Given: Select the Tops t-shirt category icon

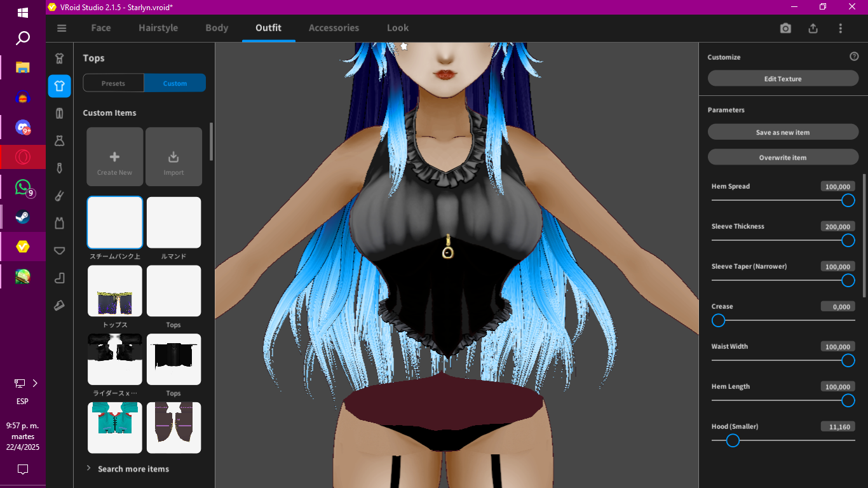Looking at the screenshot, I should click(60, 86).
